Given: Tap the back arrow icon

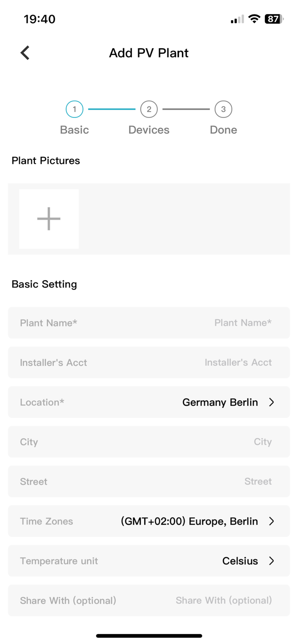Looking at the screenshot, I should click(x=25, y=53).
